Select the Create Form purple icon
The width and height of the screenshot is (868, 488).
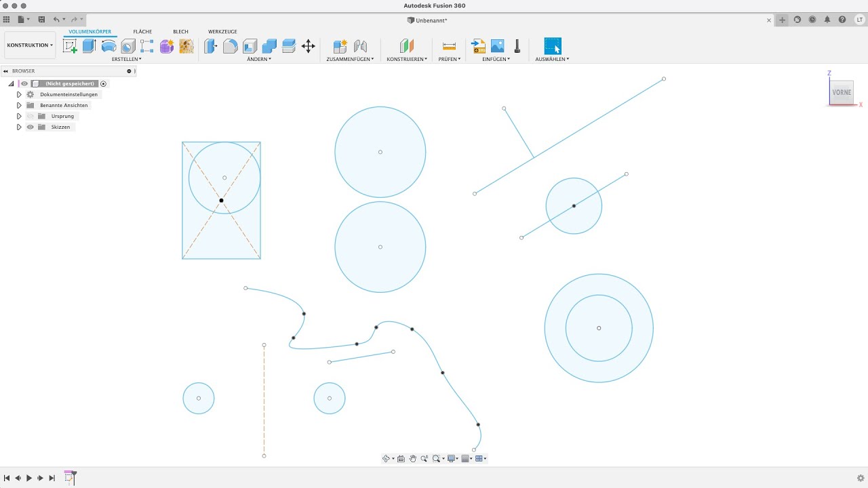(x=167, y=46)
